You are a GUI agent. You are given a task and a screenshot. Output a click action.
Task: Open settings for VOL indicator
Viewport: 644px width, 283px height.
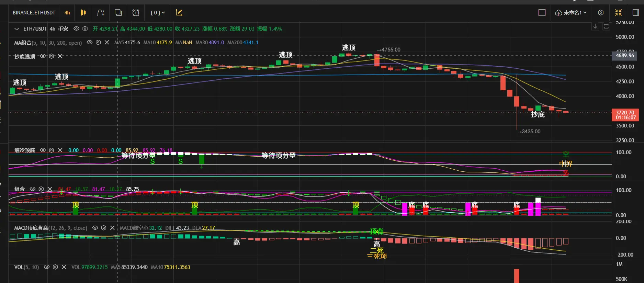coord(55,267)
